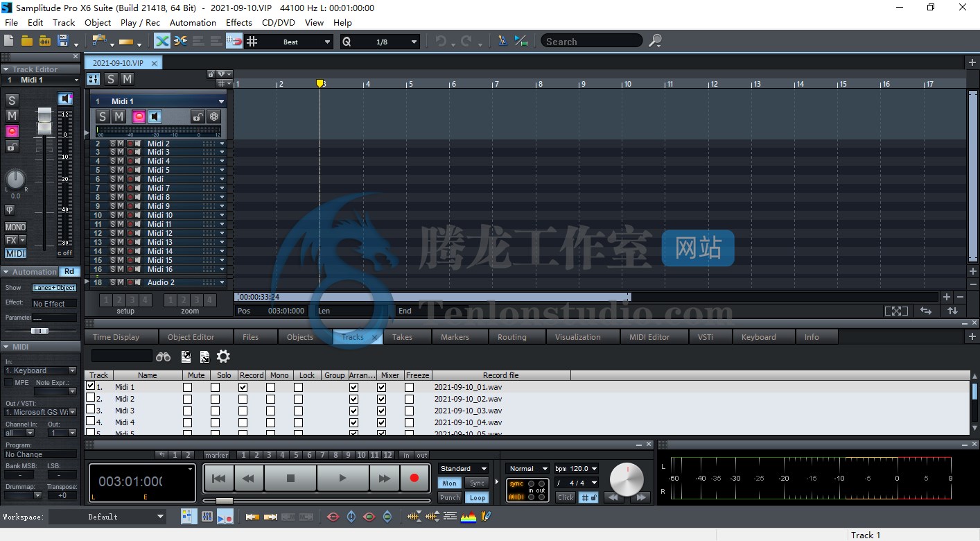Save the project using the floppy disk icon

(x=63, y=40)
